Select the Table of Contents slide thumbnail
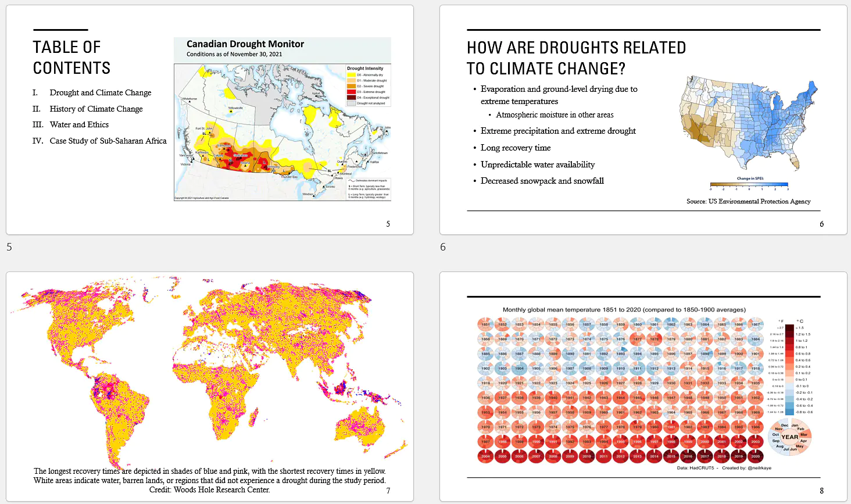The height and width of the screenshot is (504, 851). [210, 120]
